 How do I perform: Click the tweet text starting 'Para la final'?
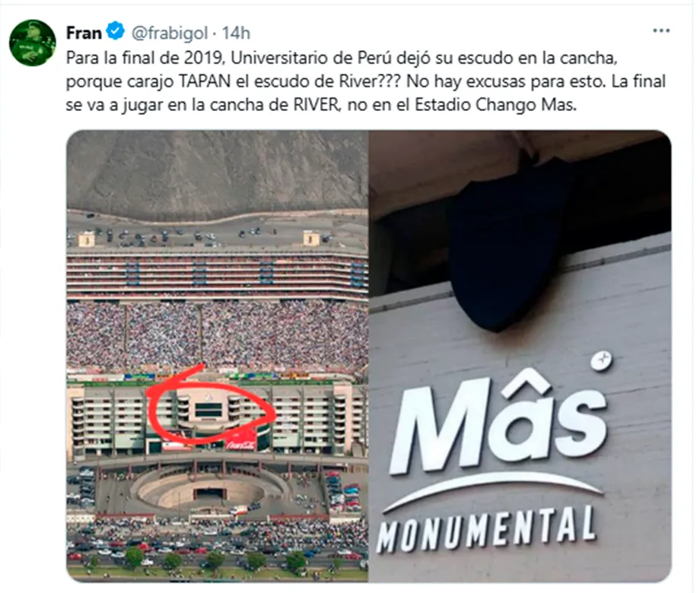[x=366, y=81]
